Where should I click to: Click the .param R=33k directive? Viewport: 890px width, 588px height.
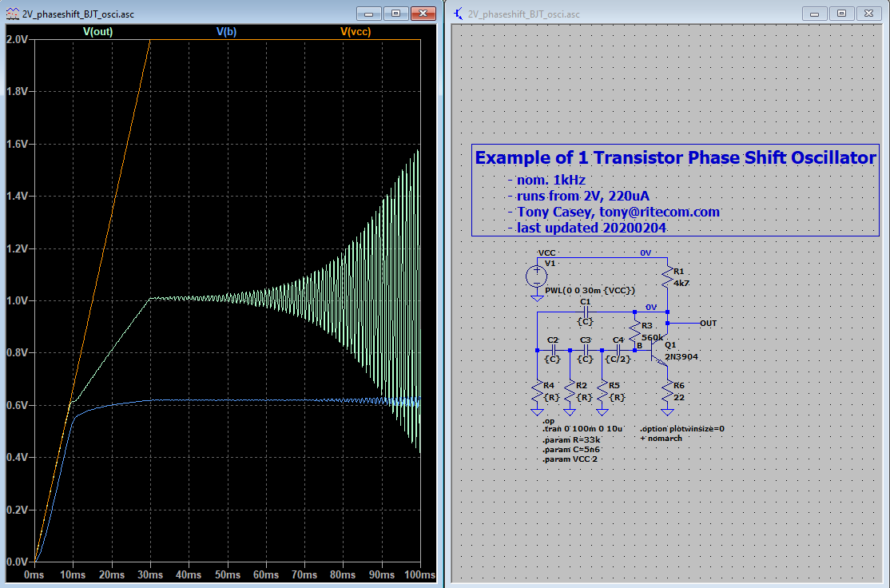[x=571, y=440]
